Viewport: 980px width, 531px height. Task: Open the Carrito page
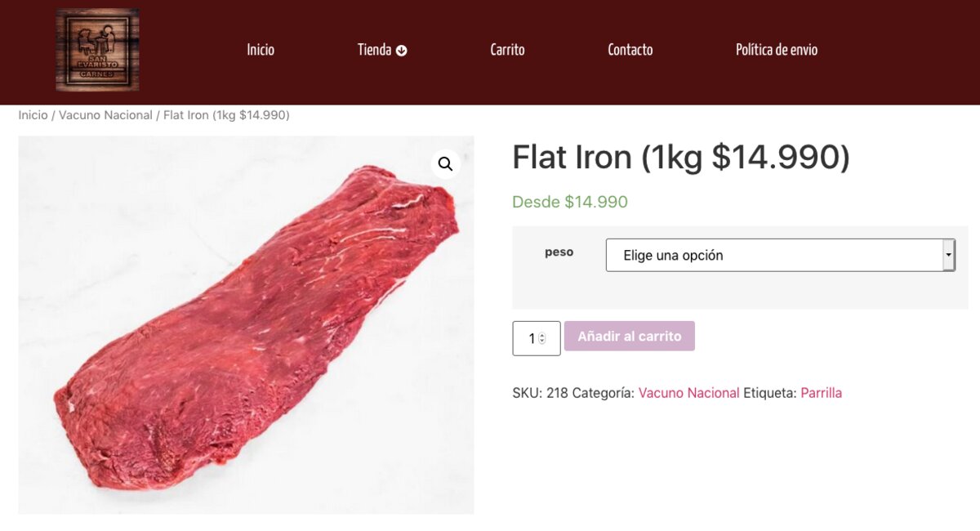507,50
